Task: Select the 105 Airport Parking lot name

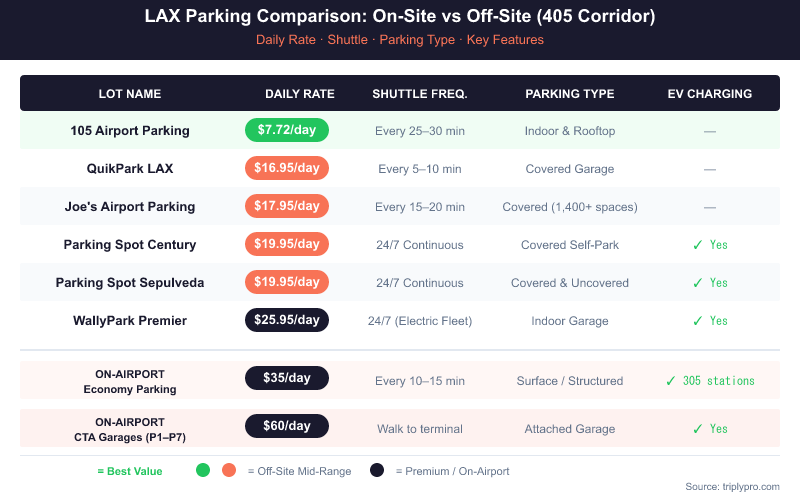Action: click(x=130, y=130)
